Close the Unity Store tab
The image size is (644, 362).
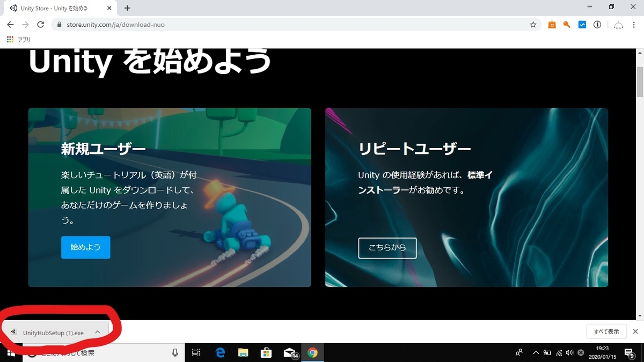[x=111, y=8]
